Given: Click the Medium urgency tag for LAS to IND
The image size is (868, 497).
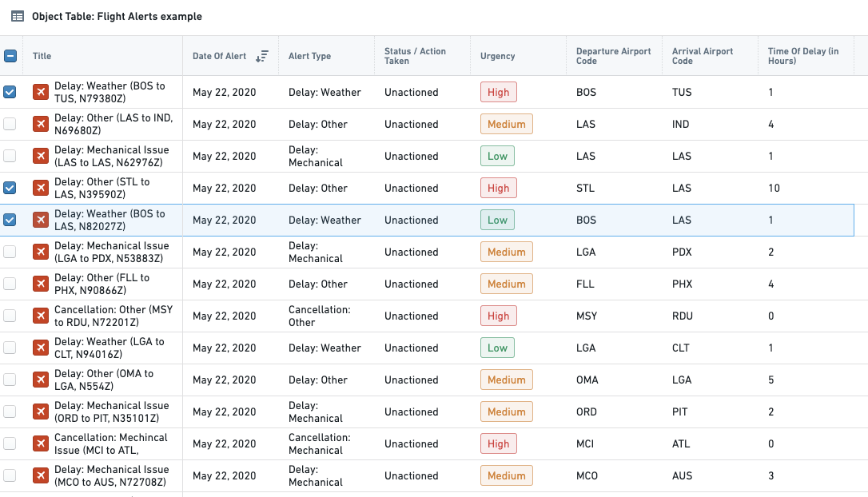Looking at the screenshot, I should coord(507,124).
